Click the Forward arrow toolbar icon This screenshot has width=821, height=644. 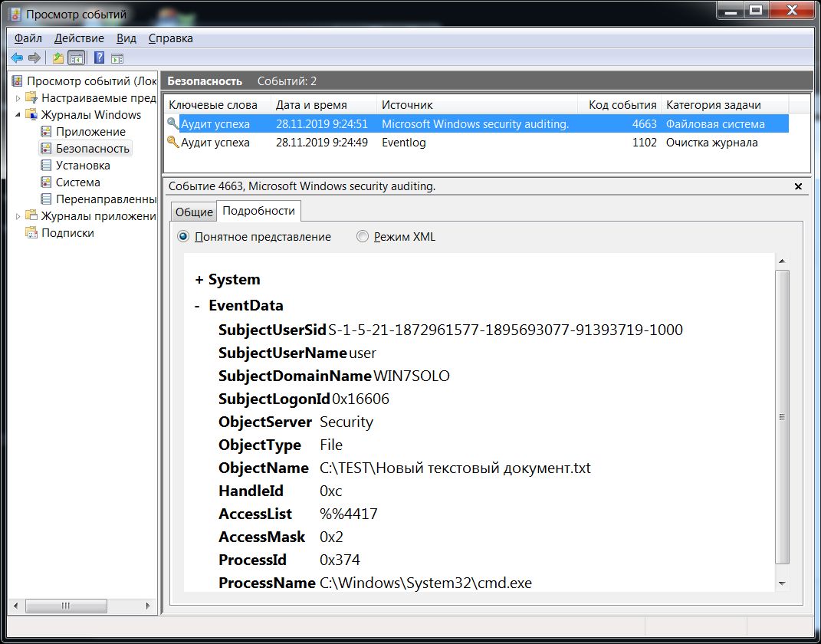click(34, 58)
